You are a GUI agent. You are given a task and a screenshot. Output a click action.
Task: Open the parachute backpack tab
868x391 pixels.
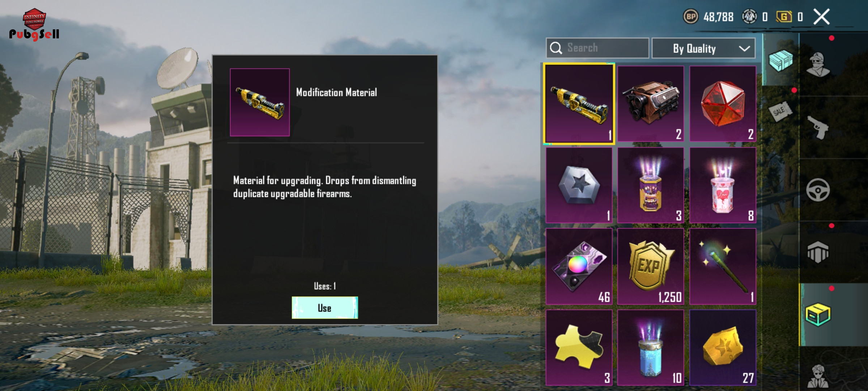(818, 252)
